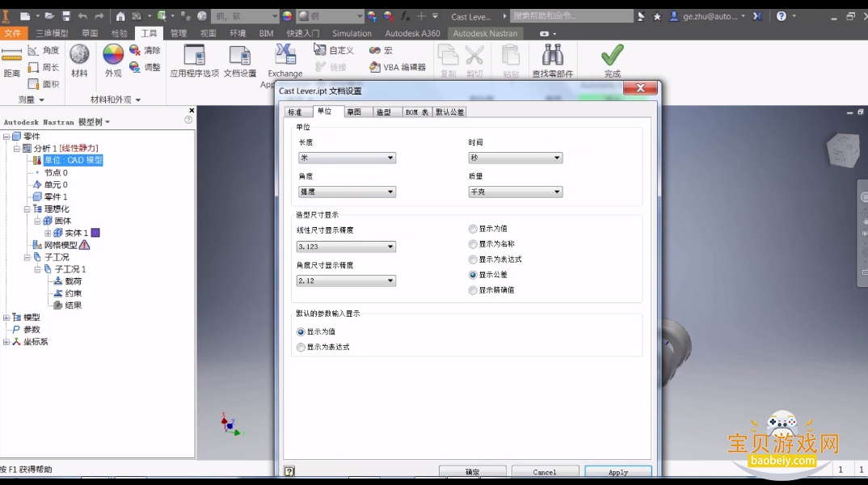Open the VBA 编辑器
The width and height of the screenshot is (868, 485).
pyautogui.click(x=398, y=67)
